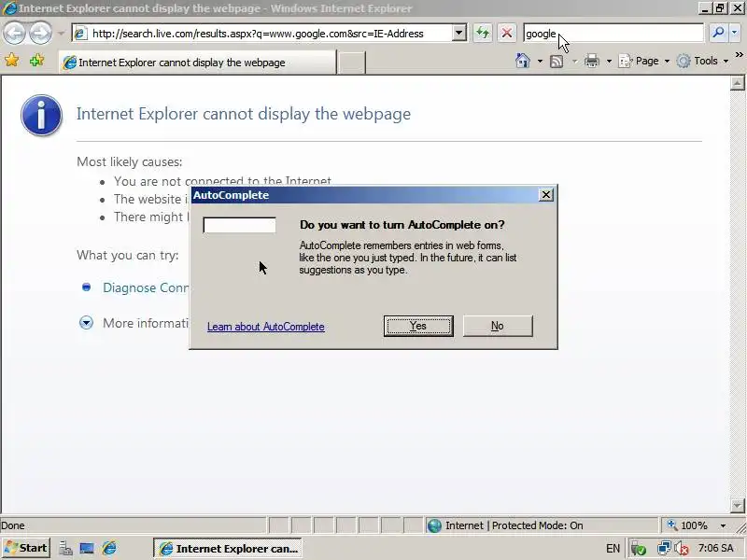Click the page error heading text

point(244,114)
